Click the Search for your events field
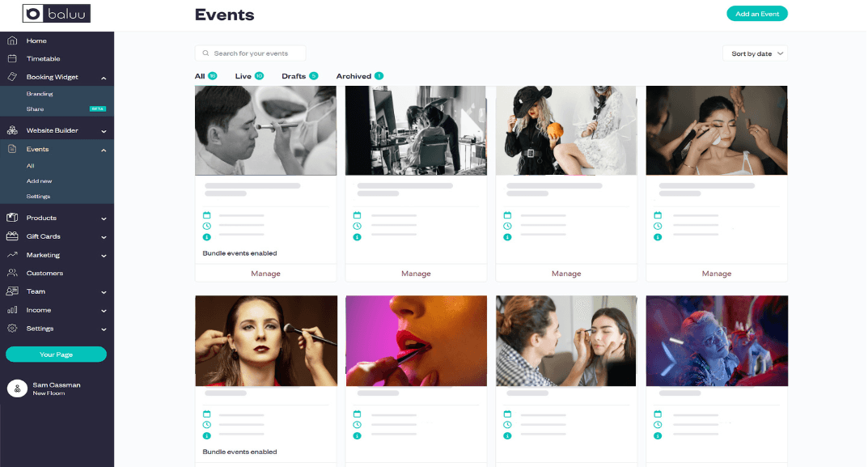 [250, 53]
